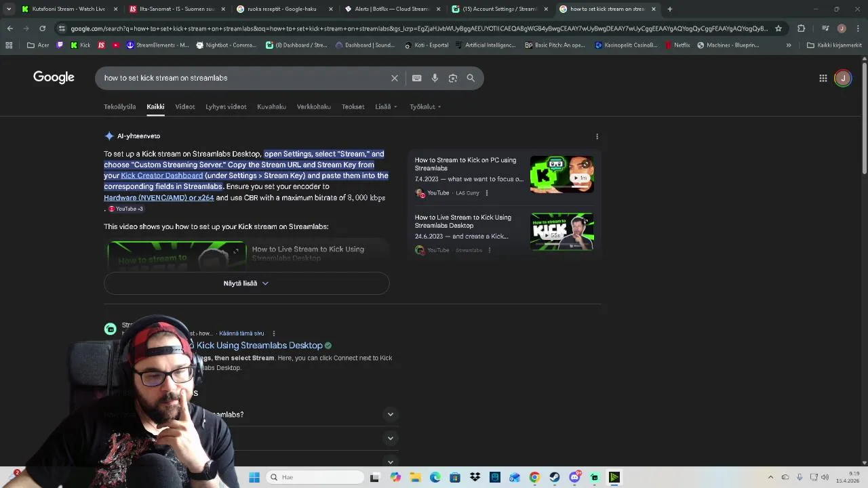The image size is (868, 488).
Task: Switch to the Alerts BotRix browser tab
Action: [393, 9]
